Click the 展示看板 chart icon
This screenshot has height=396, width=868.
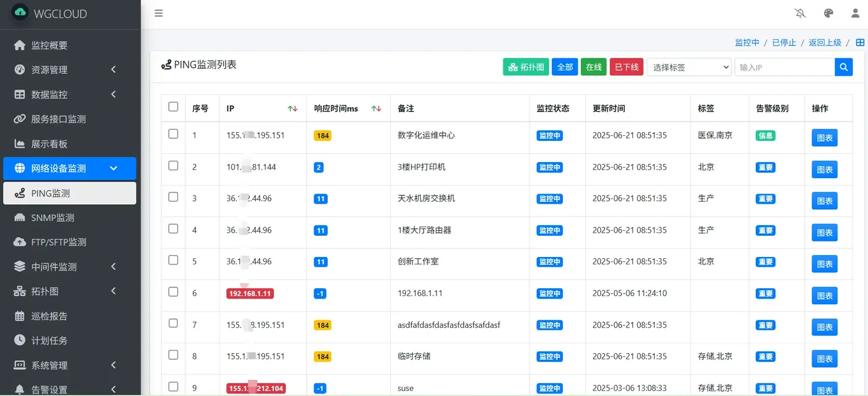pyautogui.click(x=20, y=144)
